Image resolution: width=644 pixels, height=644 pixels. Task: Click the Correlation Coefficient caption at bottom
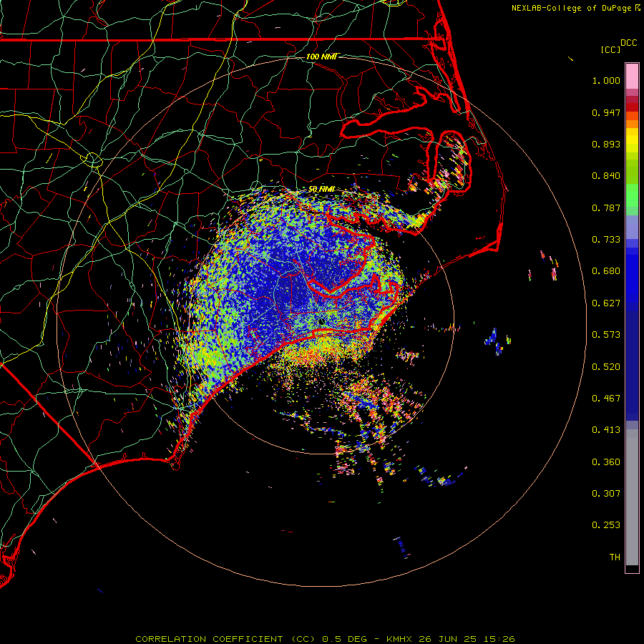tap(325, 639)
